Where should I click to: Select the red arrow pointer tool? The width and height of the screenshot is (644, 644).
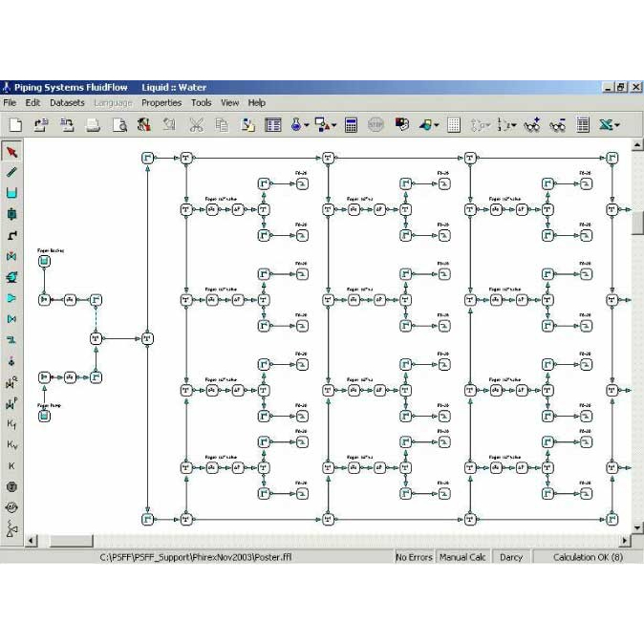[x=11, y=152]
